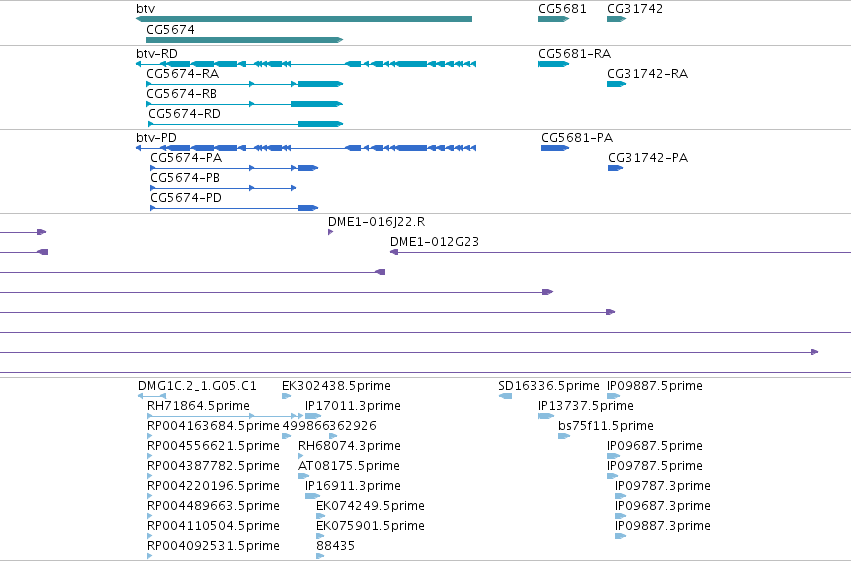Select the IP17011.3prime EST
Image resolution: width=851 pixels, height=561 pixels.
point(313,416)
